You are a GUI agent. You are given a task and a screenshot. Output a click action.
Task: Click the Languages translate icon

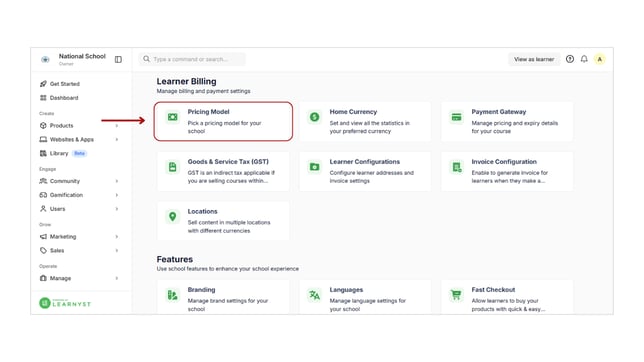click(x=315, y=295)
